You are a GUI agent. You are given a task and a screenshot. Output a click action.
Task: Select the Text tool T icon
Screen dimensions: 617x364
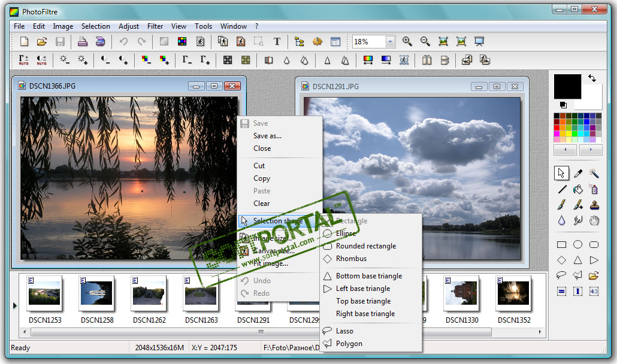coord(277,42)
